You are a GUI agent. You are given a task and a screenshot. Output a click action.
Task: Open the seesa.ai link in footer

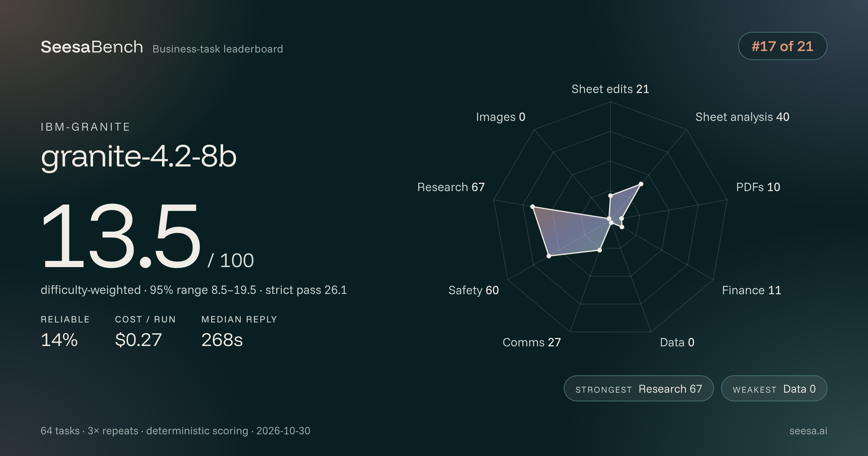808,431
